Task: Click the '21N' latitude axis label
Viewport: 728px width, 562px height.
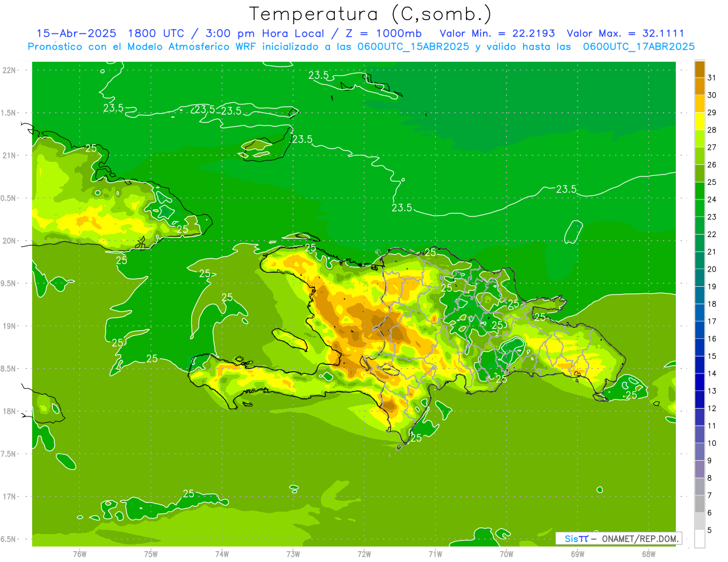Action: [8, 156]
